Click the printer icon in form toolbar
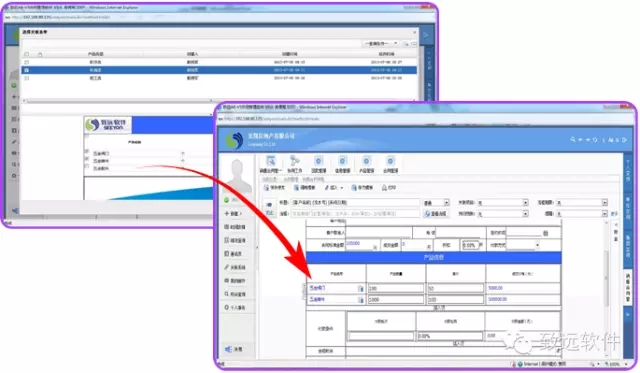The height and width of the screenshot is (373, 640). pos(384,188)
